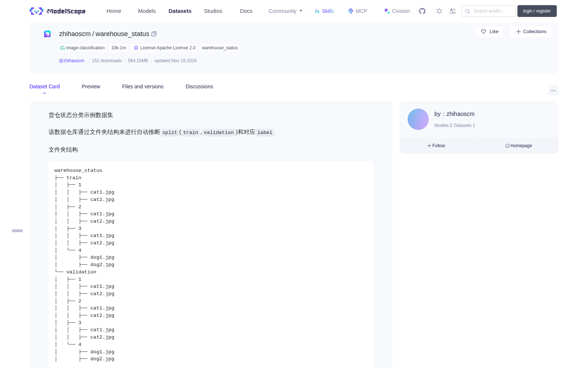The width and height of the screenshot is (588, 368).
Task: Click the License badge icon
Action: [136, 48]
